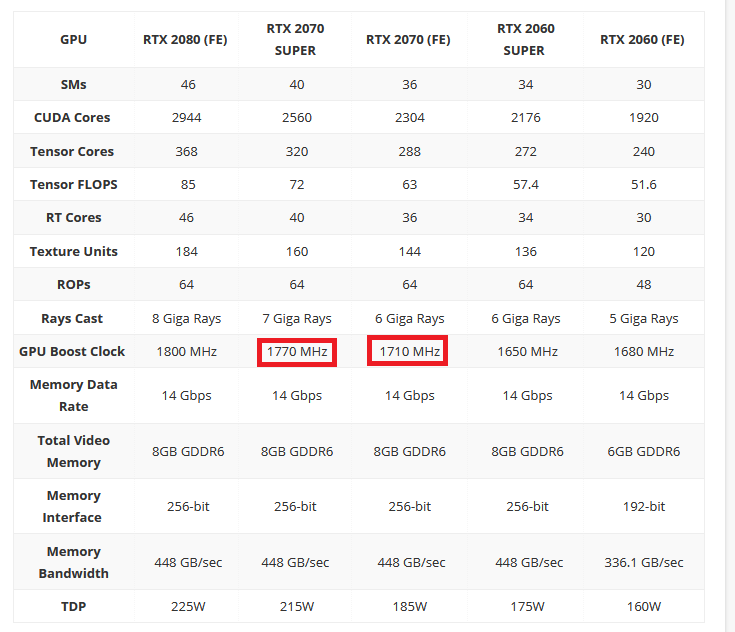
Task: Click the 8 Giga Rays value
Action: (187, 319)
